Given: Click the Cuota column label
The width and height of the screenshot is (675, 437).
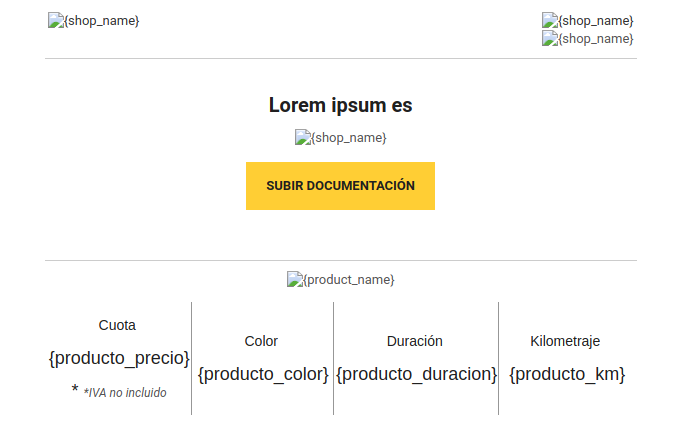Looking at the screenshot, I should click(x=117, y=325).
